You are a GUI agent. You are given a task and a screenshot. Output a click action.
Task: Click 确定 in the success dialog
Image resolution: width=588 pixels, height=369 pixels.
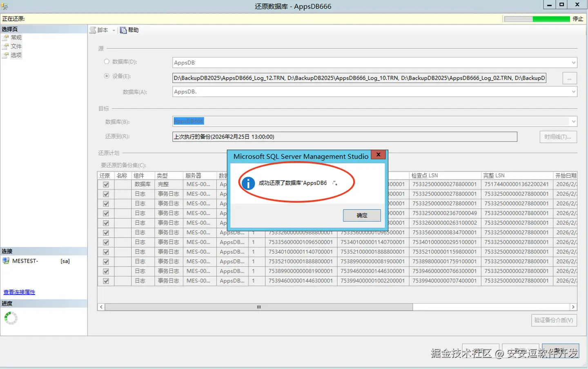point(362,215)
